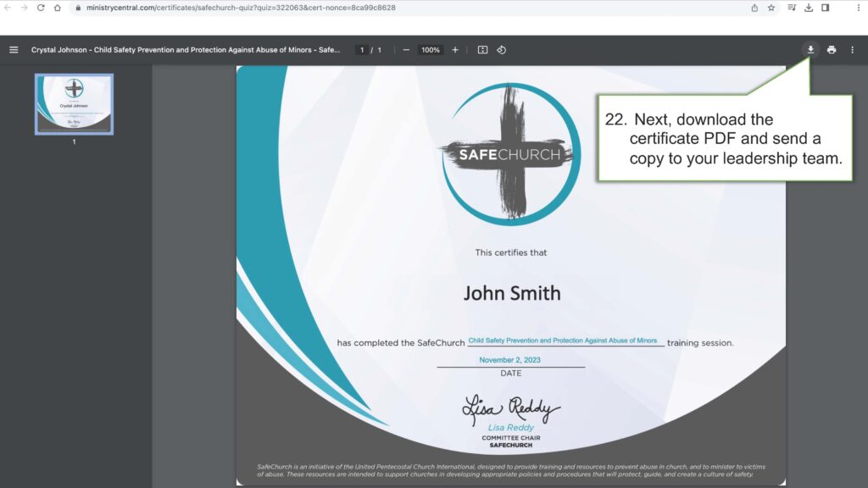Viewport: 868px width, 488px height.
Task: Click the Lisa Reddy printed name
Action: (511, 427)
